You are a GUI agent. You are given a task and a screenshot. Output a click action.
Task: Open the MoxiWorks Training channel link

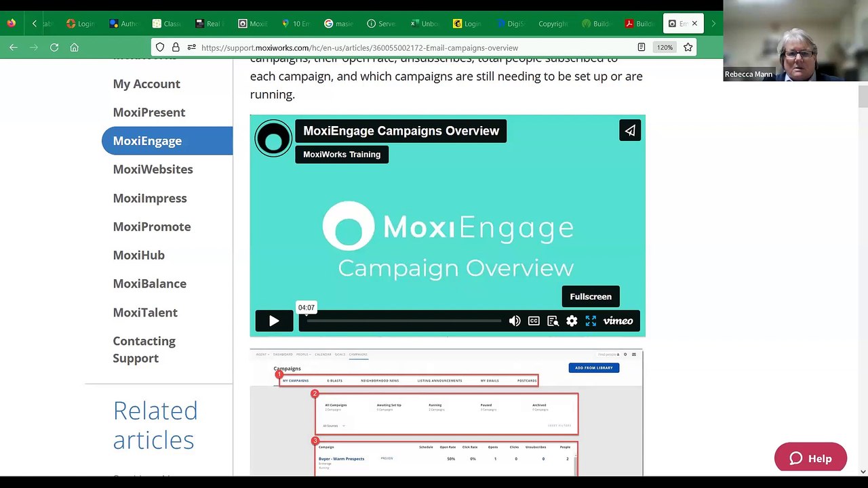342,155
